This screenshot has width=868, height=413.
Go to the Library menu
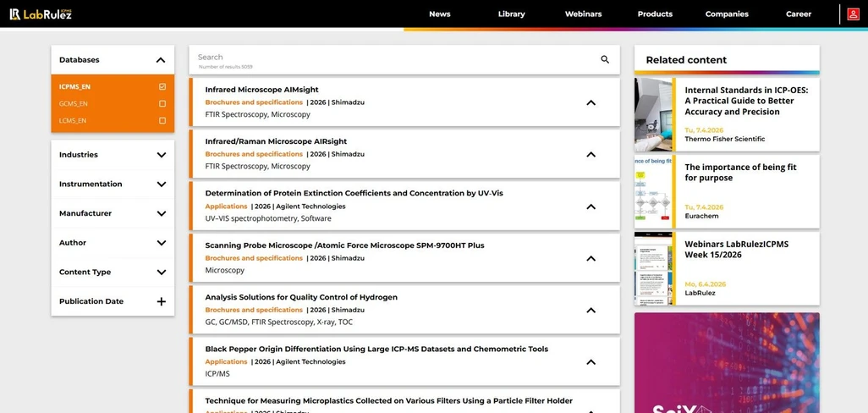pyautogui.click(x=511, y=14)
